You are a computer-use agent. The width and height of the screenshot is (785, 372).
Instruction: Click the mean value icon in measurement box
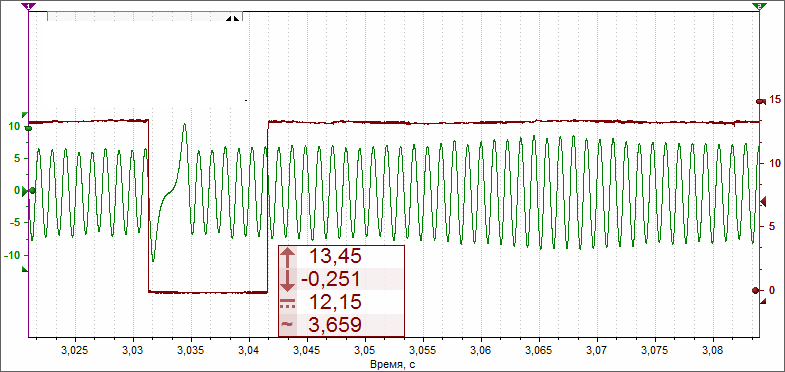click(288, 302)
